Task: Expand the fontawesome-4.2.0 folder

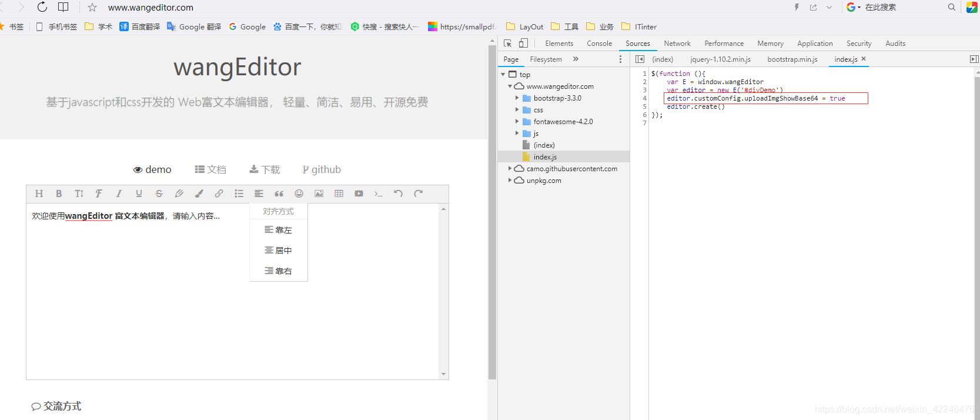Action: (517, 122)
